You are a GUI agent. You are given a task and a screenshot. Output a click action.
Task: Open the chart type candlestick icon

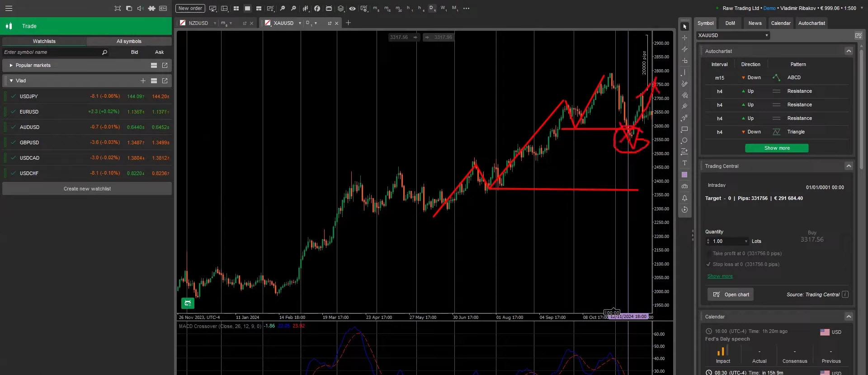point(306,8)
